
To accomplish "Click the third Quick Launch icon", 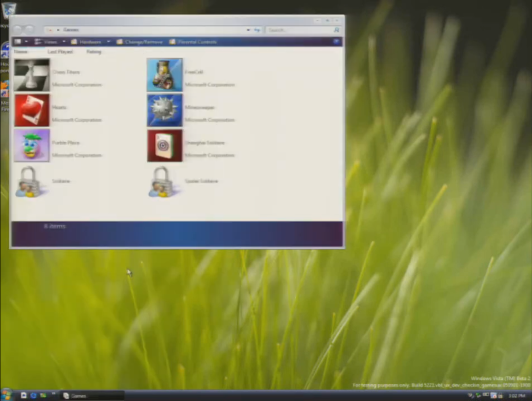I will [x=43, y=395].
